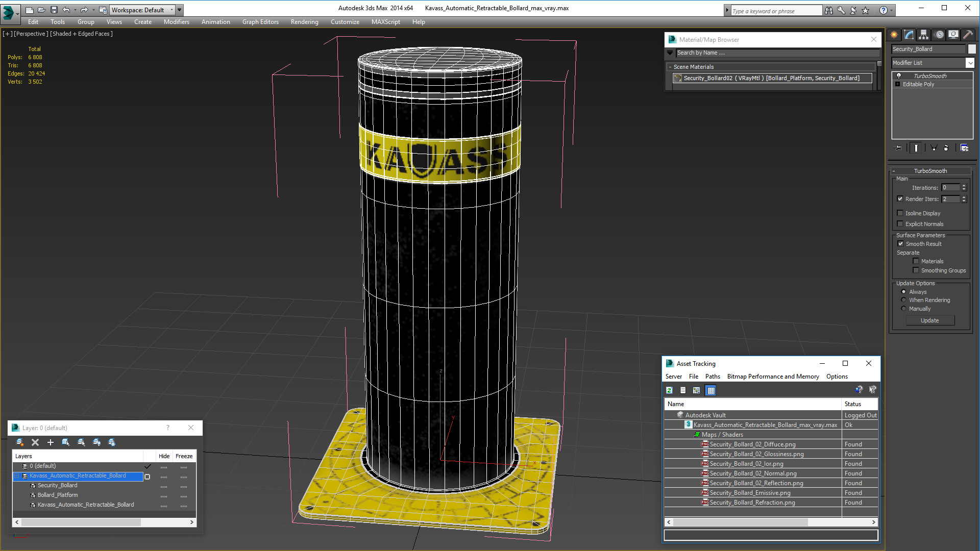Open the Create command panel tab
This screenshot has width=980, height=551.
894,35
